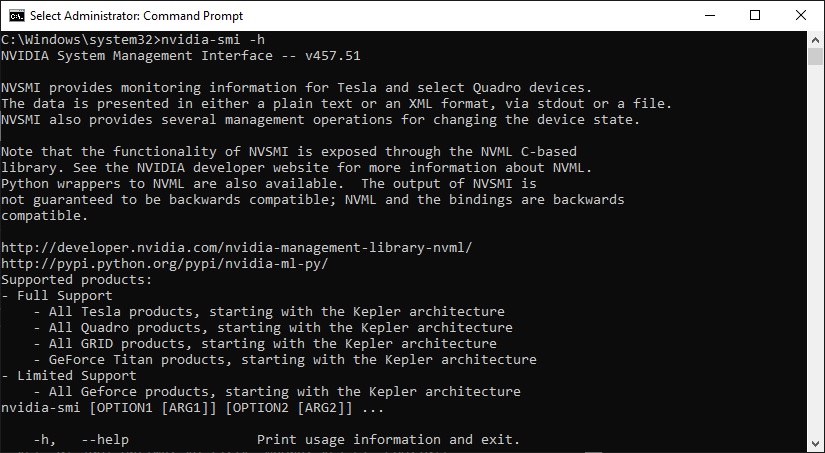Maximize the Command Prompt window
Screen dimensions: 825x453
click(x=755, y=15)
